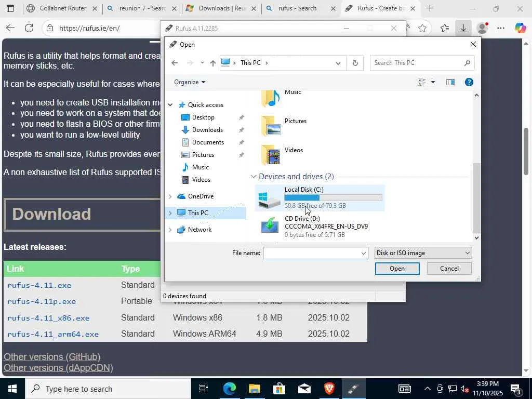532x399 pixels.
Task: Click the Search This PC field
Action: coord(422,63)
